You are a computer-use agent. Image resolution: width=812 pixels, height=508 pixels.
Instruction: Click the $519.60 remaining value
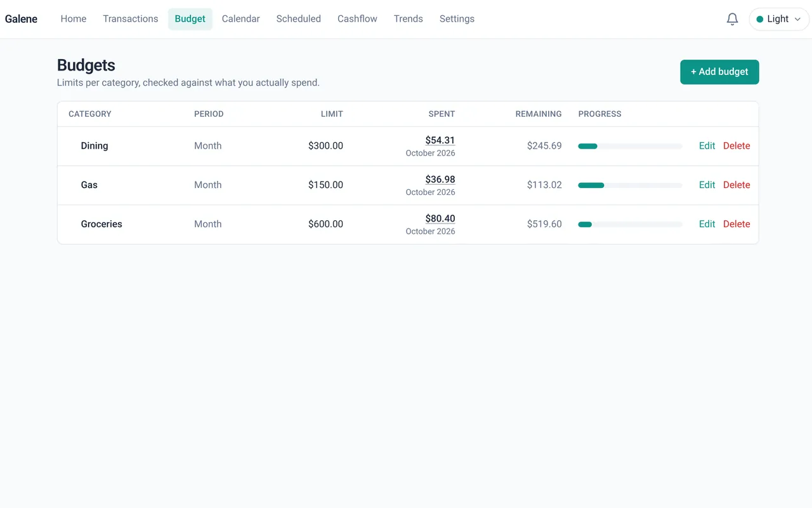point(544,224)
